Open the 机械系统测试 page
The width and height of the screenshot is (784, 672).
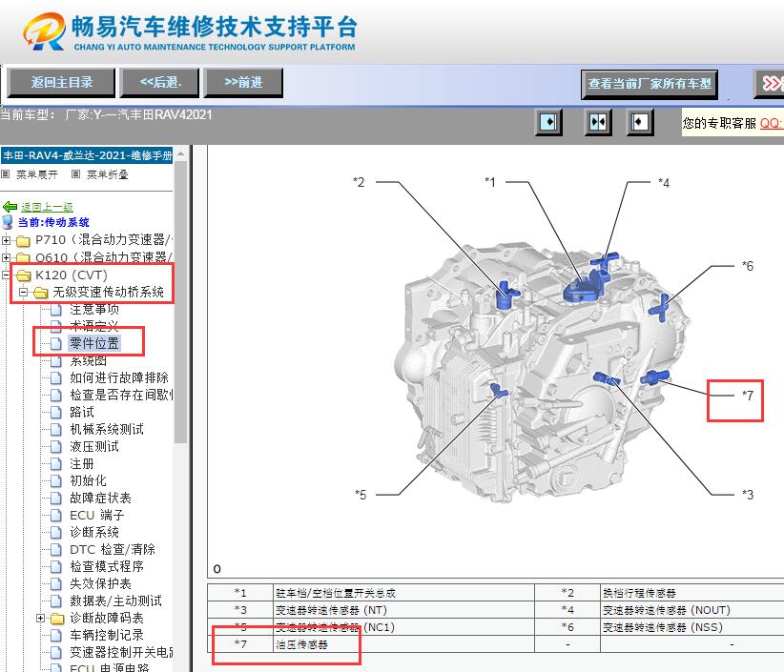pos(107,429)
